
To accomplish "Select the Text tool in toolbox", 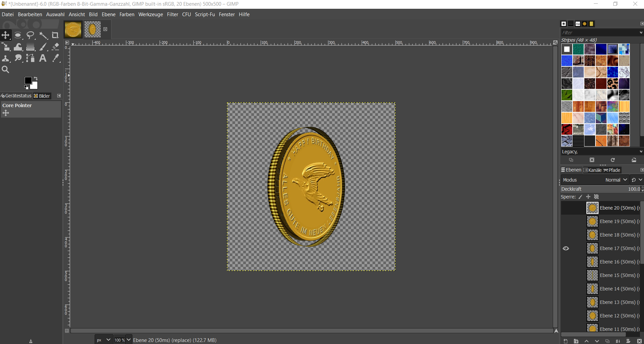I will click(43, 58).
